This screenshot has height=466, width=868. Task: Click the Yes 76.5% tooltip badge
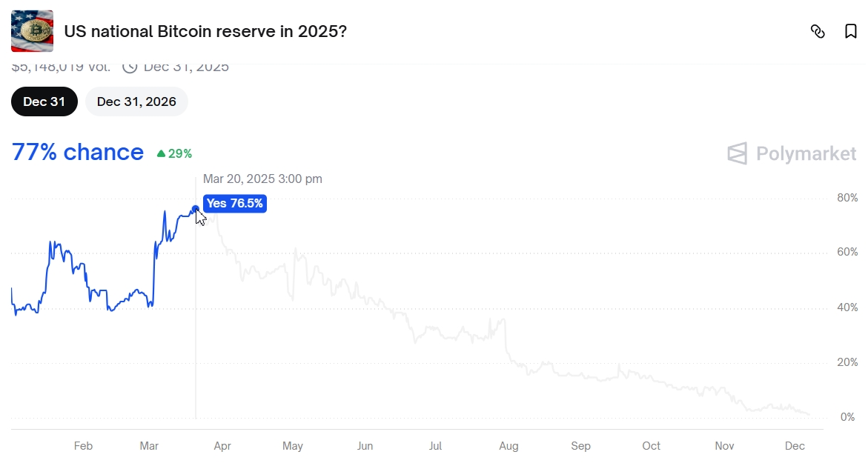pyautogui.click(x=235, y=203)
